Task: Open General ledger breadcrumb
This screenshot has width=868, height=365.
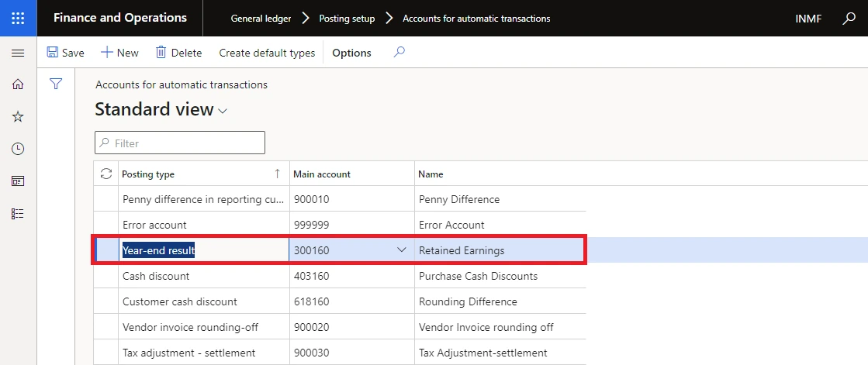Action: (x=261, y=19)
